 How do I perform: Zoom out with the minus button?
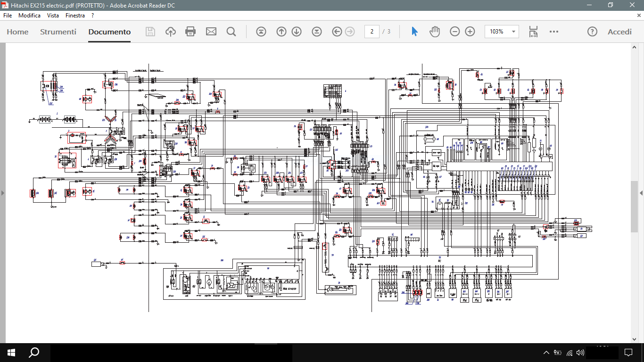pos(454,32)
